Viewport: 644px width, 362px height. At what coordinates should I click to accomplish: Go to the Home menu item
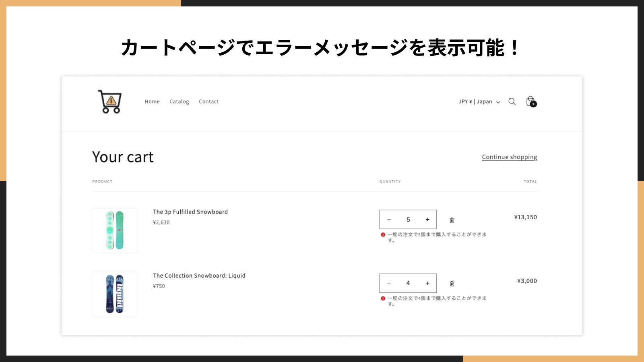click(152, 102)
